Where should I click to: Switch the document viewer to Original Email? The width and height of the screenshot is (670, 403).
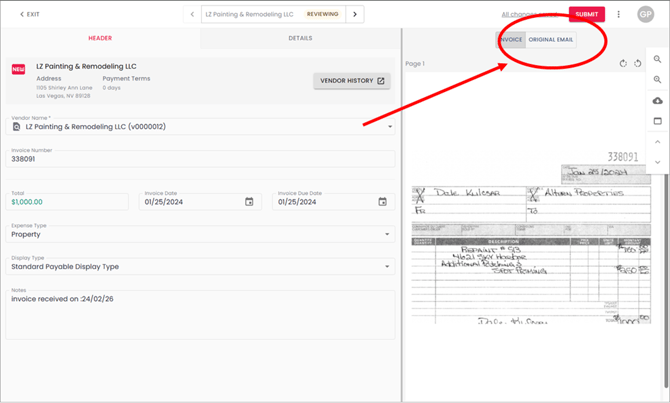coord(551,40)
